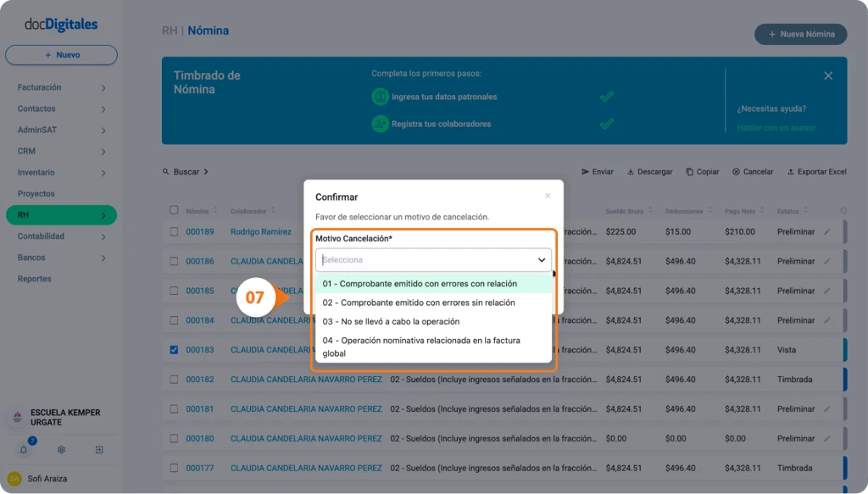
Task: Click the docDigitales logo
Action: [x=61, y=25]
